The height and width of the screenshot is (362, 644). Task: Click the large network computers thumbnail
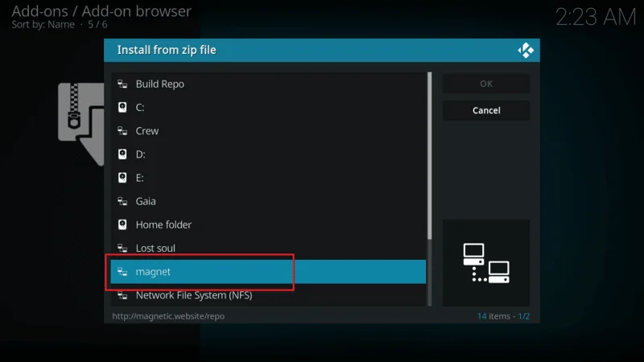pyautogui.click(x=486, y=262)
